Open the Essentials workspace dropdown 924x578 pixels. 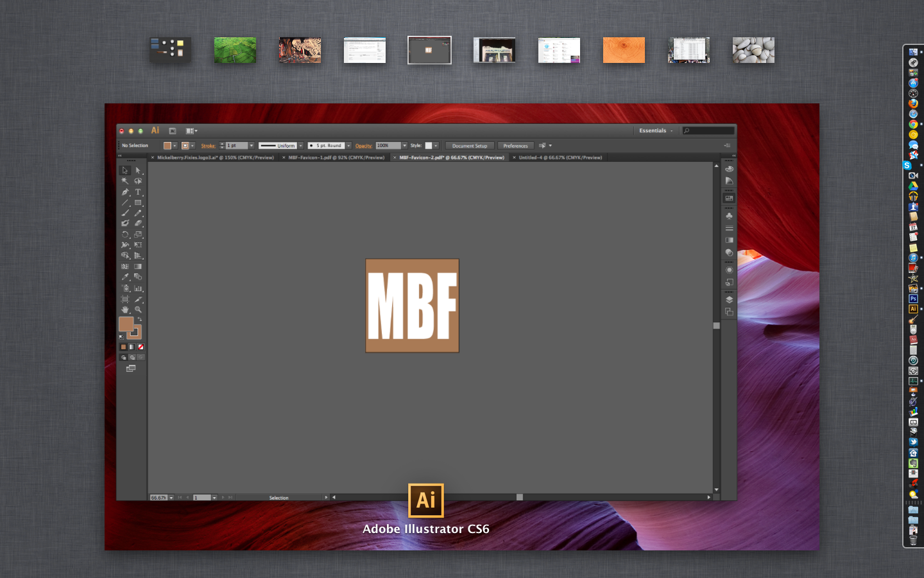656,131
